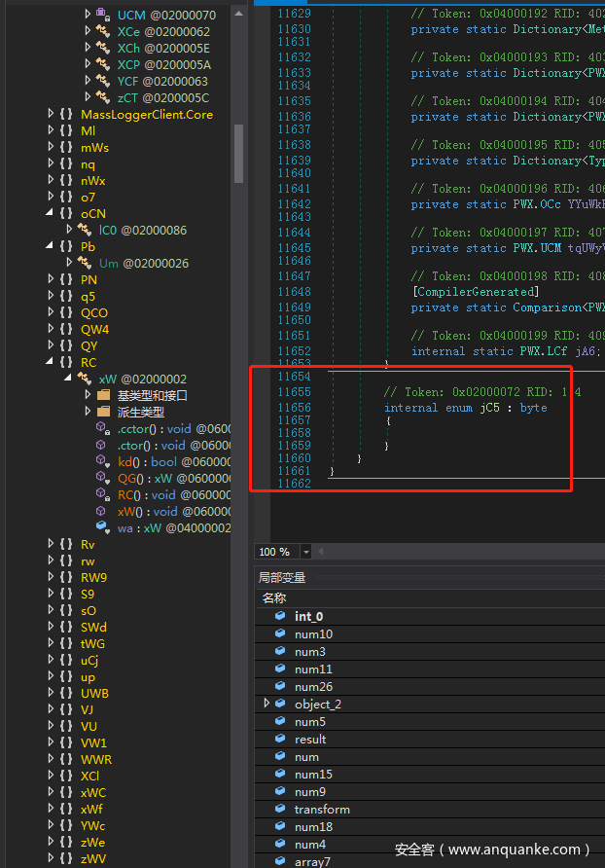This screenshot has height=868, width=605.
Task: Click the UCM class icon in tree
Action: coord(103,15)
